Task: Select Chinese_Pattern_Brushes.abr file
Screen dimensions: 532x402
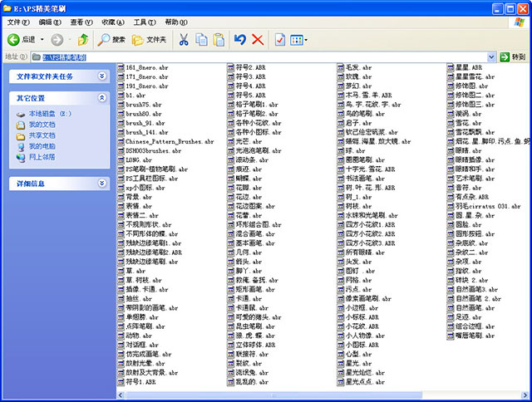Action: pyautogui.click(x=170, y=141)
